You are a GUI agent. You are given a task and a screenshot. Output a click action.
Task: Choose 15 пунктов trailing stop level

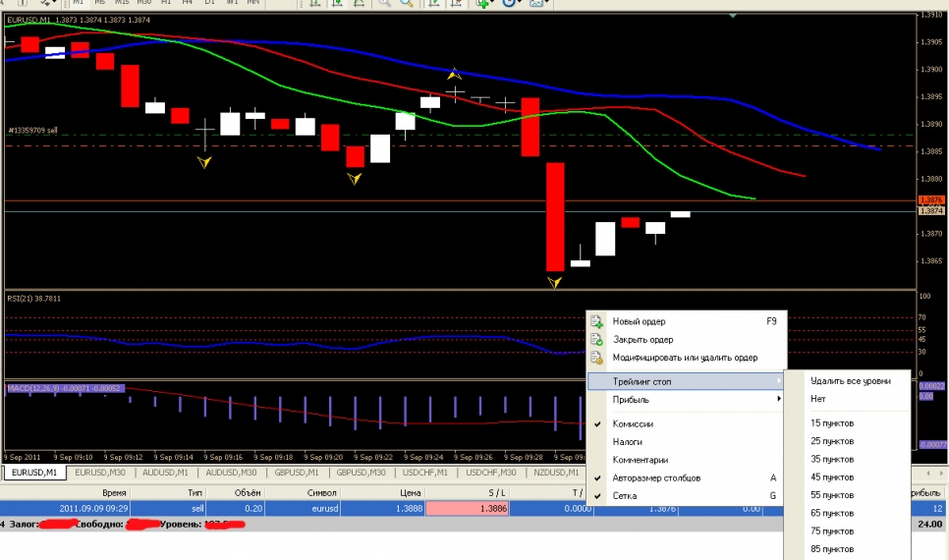tap(832, 423)
